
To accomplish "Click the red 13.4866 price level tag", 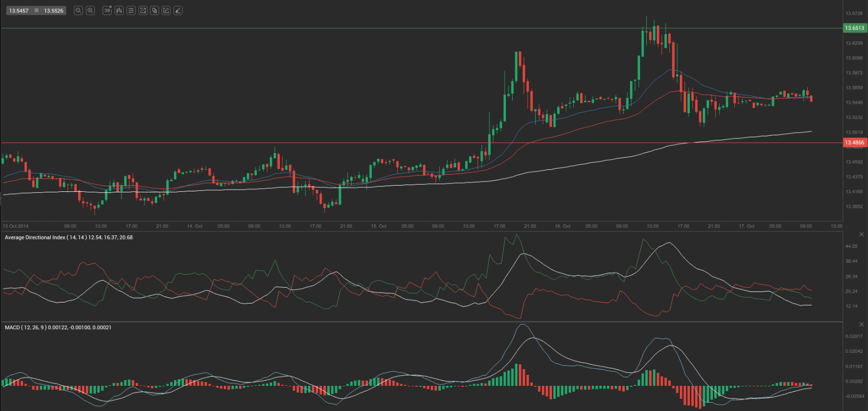I will click(x=854, y=143).
